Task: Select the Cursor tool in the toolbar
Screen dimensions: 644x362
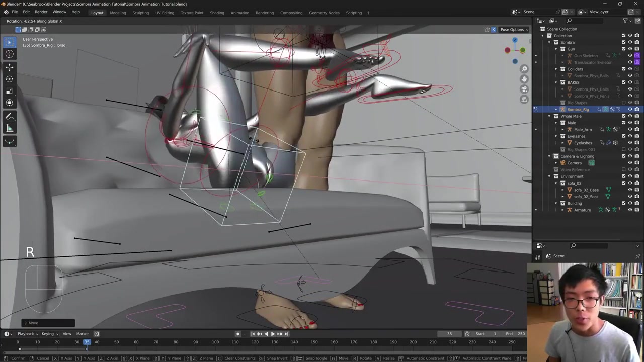Action: [9, 54]
